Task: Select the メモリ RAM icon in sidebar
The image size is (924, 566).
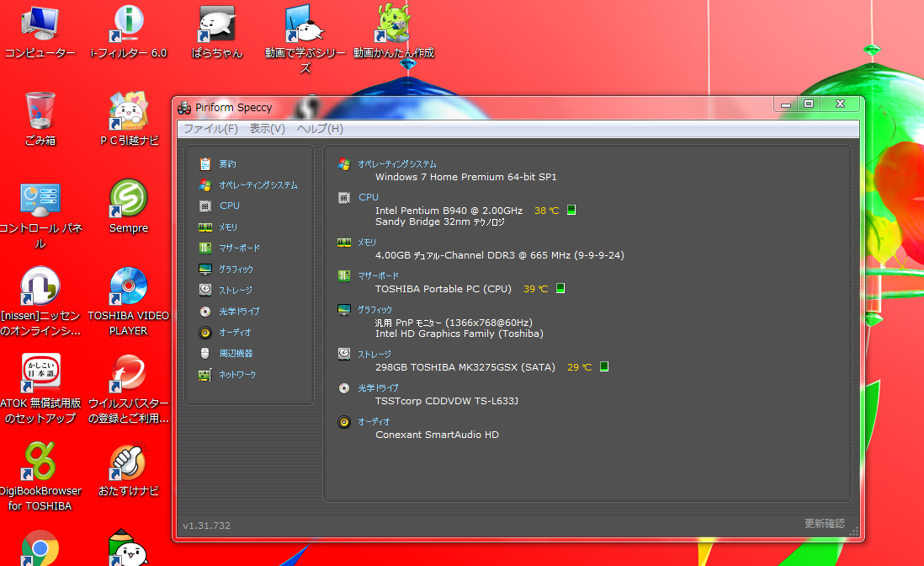Action: pyautogui.click(x=205, y=227)
